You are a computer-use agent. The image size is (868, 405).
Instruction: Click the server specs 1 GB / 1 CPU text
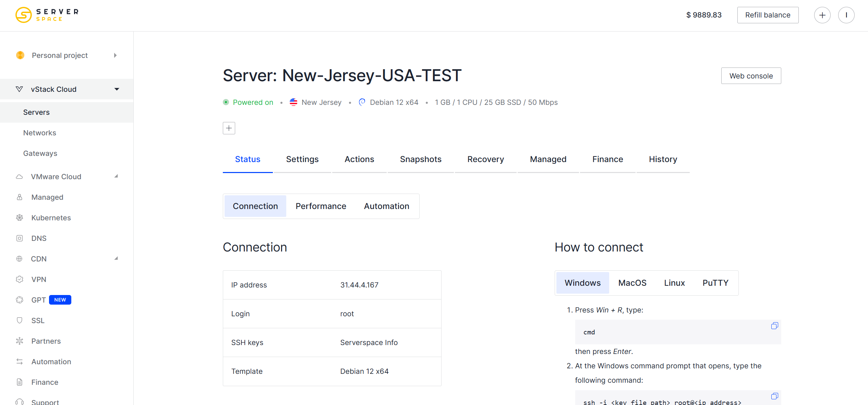coord(496,102)
